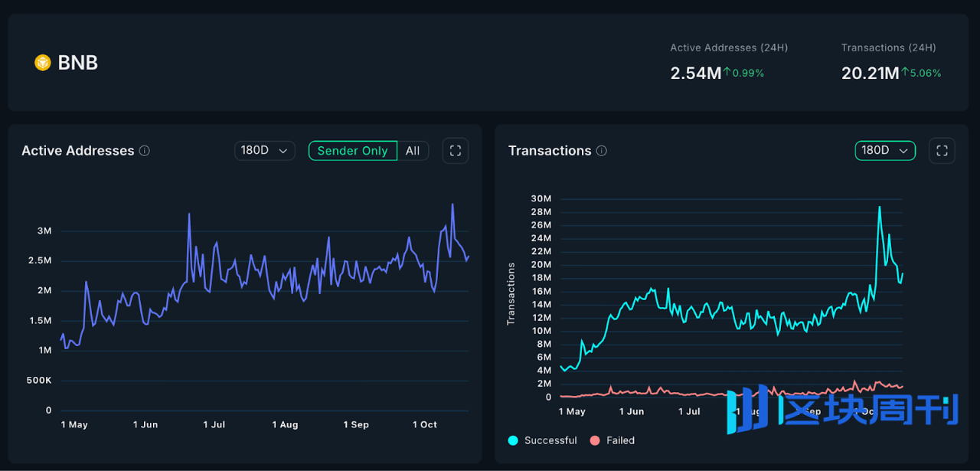The image size is (980, 471).
Task: Open info tooltip beside Active Addresses title
Action: click(x=145, y=151)
